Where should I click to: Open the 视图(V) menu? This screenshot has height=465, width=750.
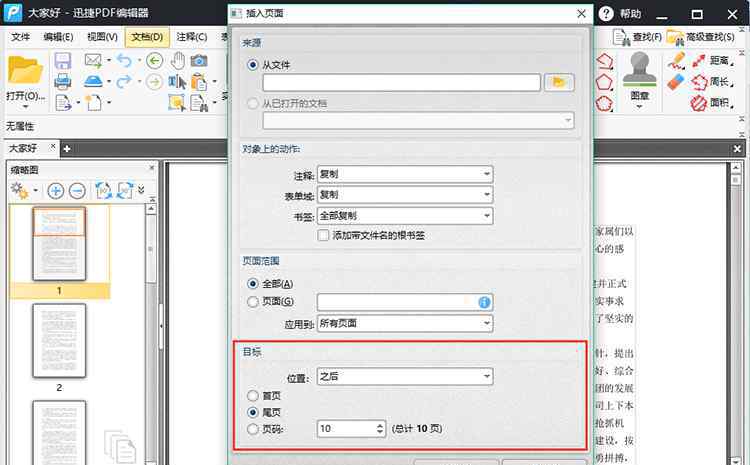102,37
